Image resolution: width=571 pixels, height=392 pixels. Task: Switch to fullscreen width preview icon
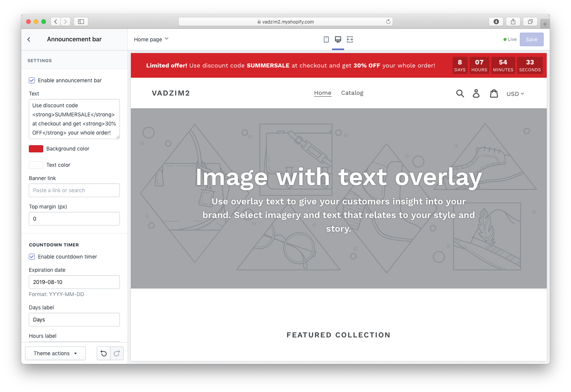[350, 39]
